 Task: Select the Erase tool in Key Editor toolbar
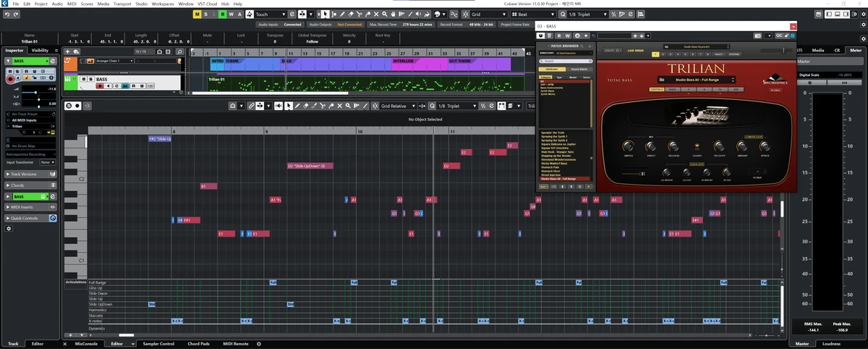(x=306, y=106)
